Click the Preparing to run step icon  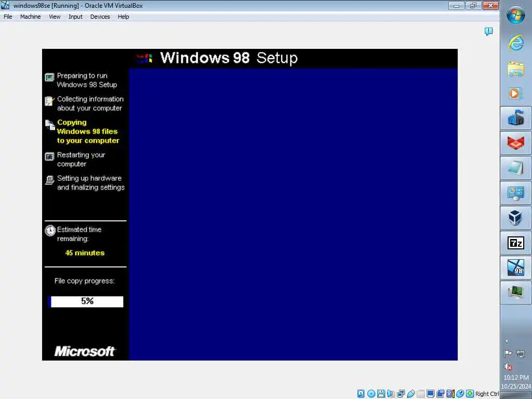(x=49, y=77)
